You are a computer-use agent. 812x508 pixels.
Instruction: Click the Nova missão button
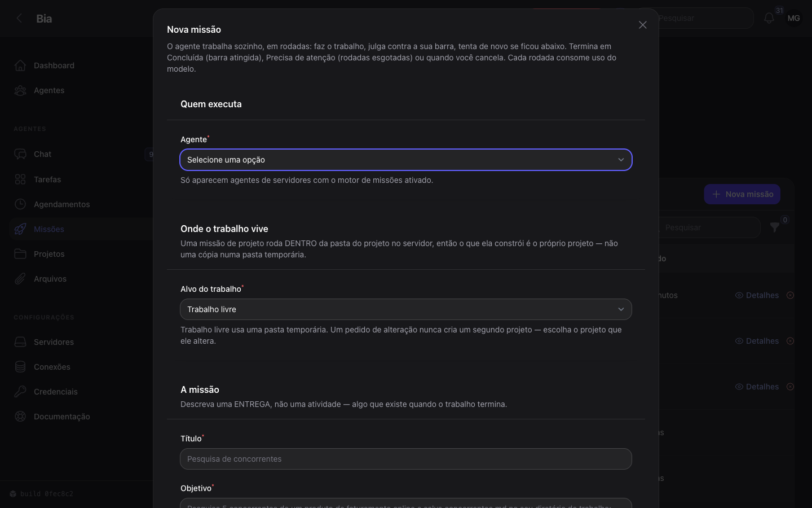pyautogui.click(x=742, y=194)
